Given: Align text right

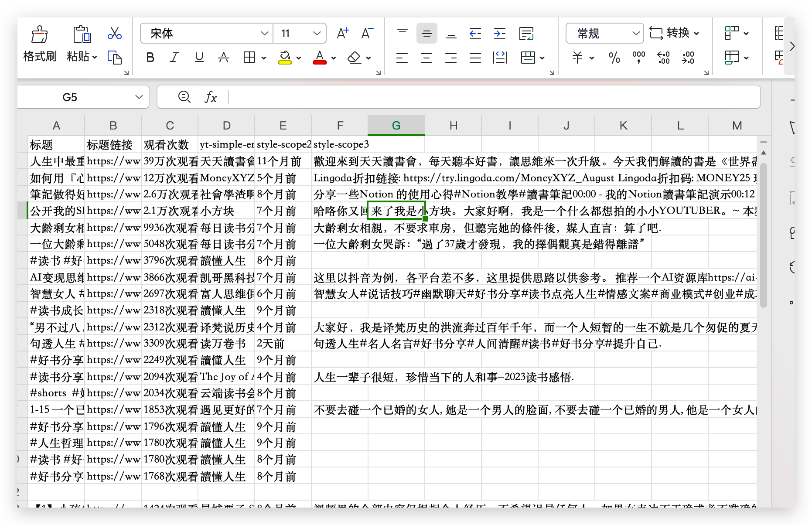Looking at the screenshot, I should (x=451, y=58).
